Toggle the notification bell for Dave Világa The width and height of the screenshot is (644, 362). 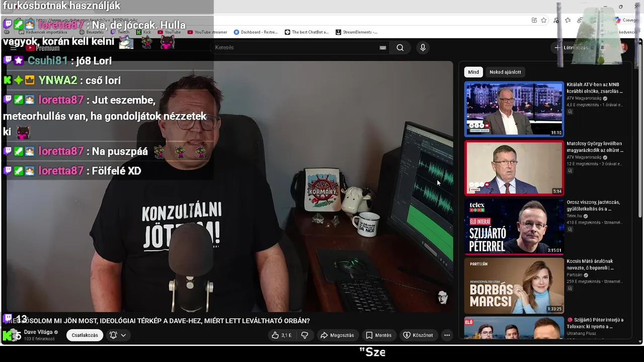click(x=113, y=335)
